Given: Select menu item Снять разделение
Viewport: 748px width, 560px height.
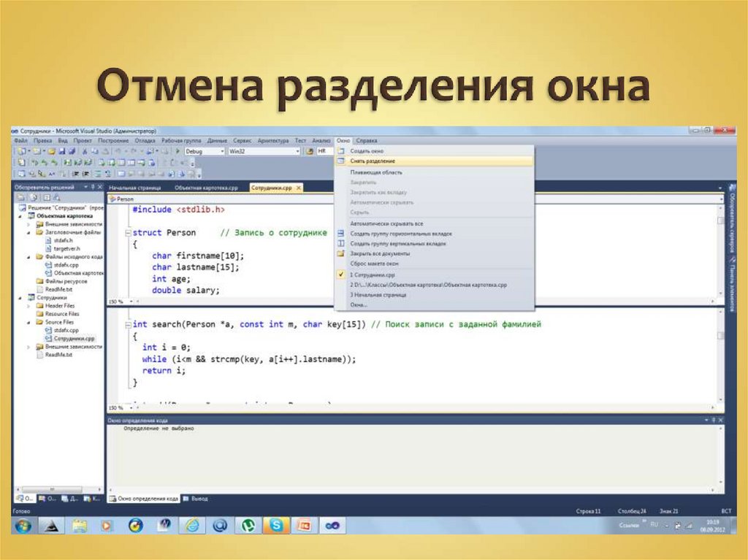Looking at the screenshot, I should click(x=434, y=161).
